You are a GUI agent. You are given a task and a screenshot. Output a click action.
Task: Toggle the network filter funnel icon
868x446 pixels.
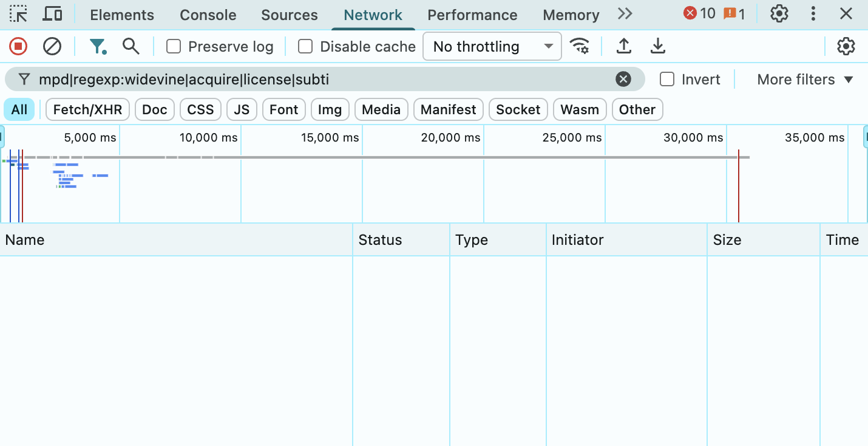coord(98,46)
